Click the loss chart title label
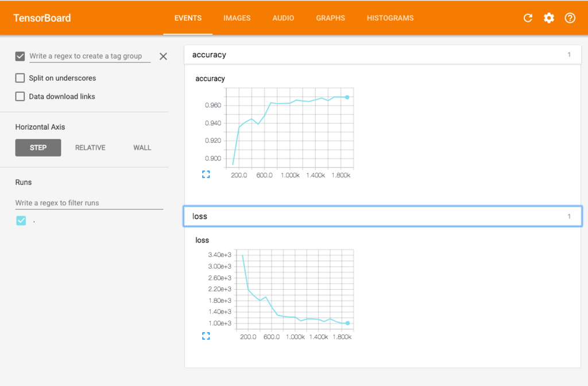Screen dimensions: 588x386 pyautogui.click(x=202, y=240)
